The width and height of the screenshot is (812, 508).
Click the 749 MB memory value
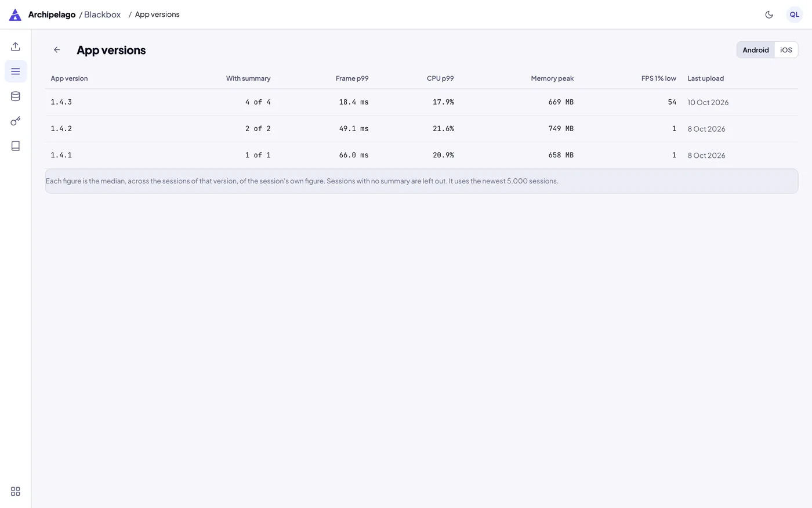tap(561, 129)
